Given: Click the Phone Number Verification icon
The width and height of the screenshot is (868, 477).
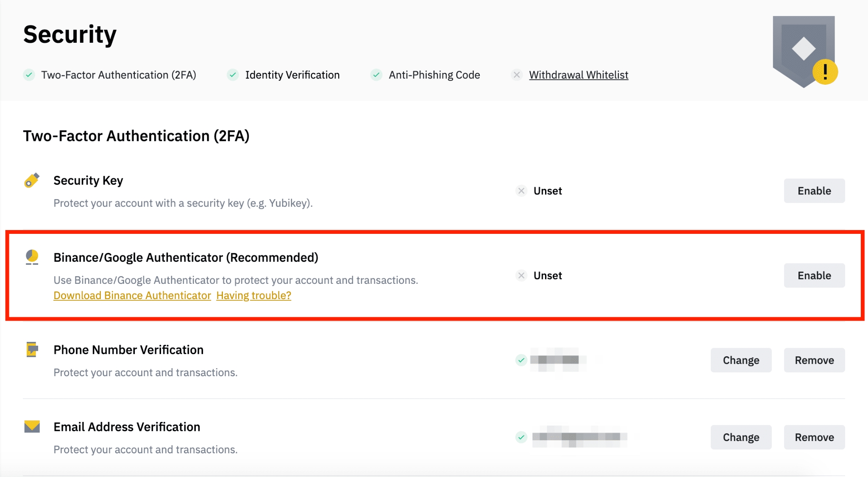Looking at the screenshot, I should (32, 349).
